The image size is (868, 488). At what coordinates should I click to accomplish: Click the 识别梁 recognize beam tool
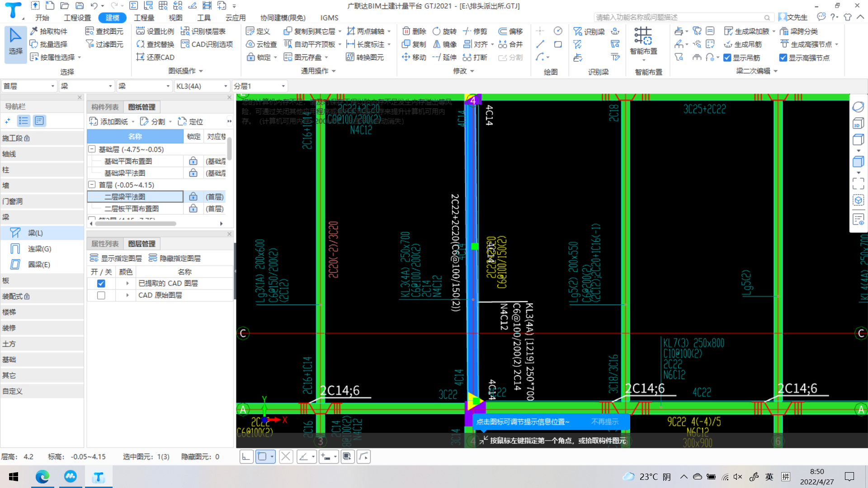589,32
